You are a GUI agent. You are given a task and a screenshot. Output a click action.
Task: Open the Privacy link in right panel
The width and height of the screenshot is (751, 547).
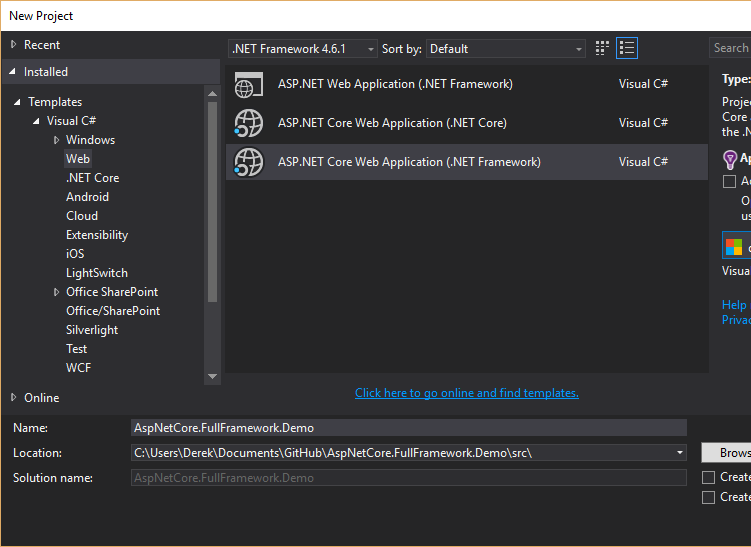[x=736, y=319]
